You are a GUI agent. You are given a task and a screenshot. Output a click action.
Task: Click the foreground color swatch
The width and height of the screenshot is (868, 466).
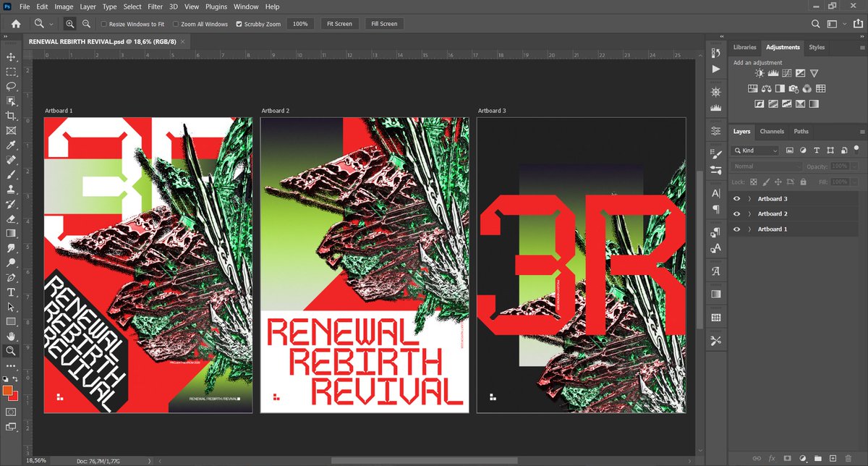click(x=8, y=391)
